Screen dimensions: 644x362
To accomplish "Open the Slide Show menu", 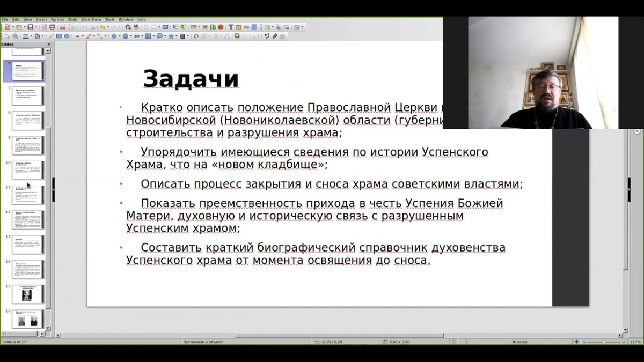I will [91, 19].
